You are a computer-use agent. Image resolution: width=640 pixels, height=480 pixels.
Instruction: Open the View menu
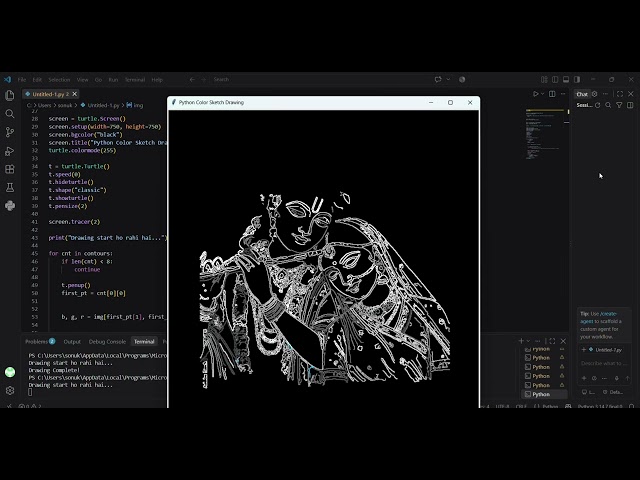[x=82, y=80]
